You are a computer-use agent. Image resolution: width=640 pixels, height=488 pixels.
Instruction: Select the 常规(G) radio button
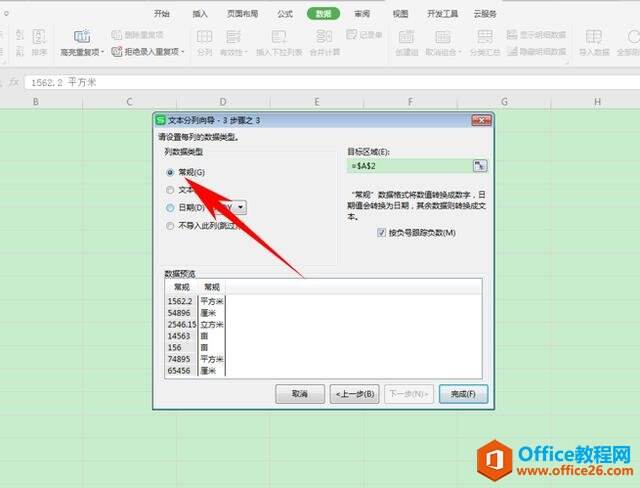click(x=170, y=172)
